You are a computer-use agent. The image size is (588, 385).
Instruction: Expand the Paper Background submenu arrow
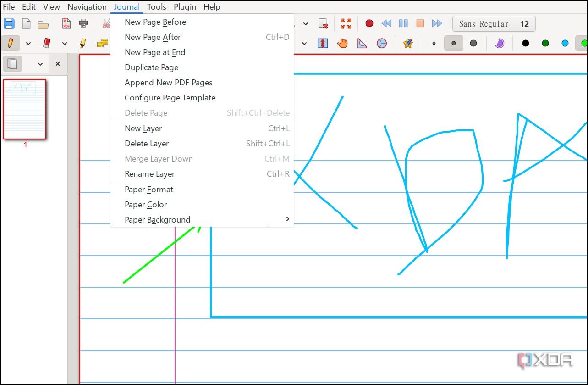[287, 219]
